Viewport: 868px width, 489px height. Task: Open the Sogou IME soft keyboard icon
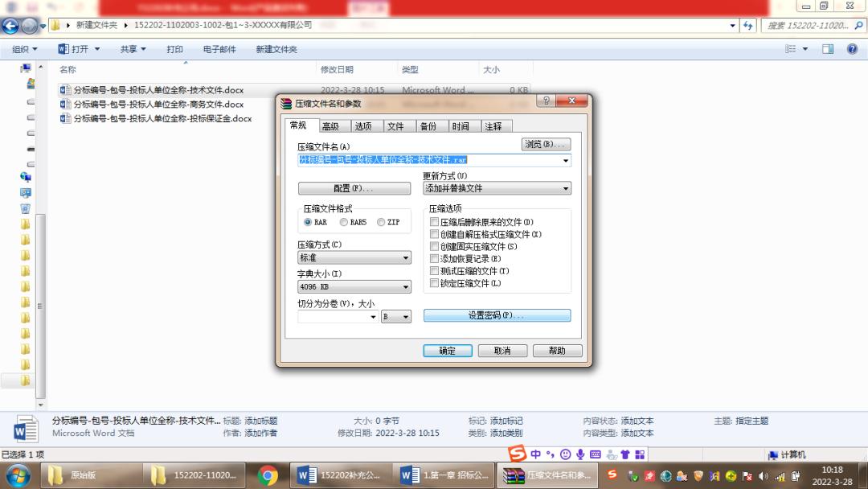[x=595, y=454]
